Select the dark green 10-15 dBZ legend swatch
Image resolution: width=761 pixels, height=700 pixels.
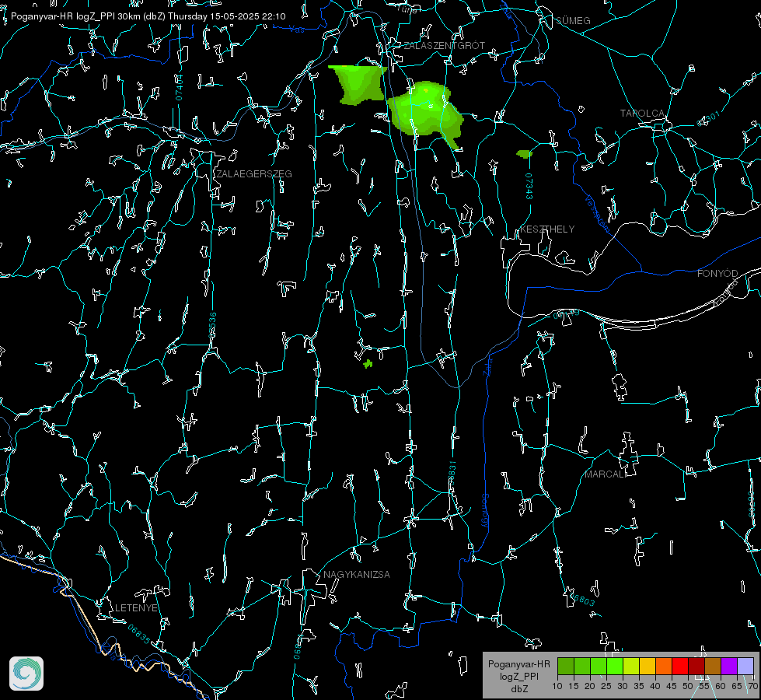(x=566, y=667)
